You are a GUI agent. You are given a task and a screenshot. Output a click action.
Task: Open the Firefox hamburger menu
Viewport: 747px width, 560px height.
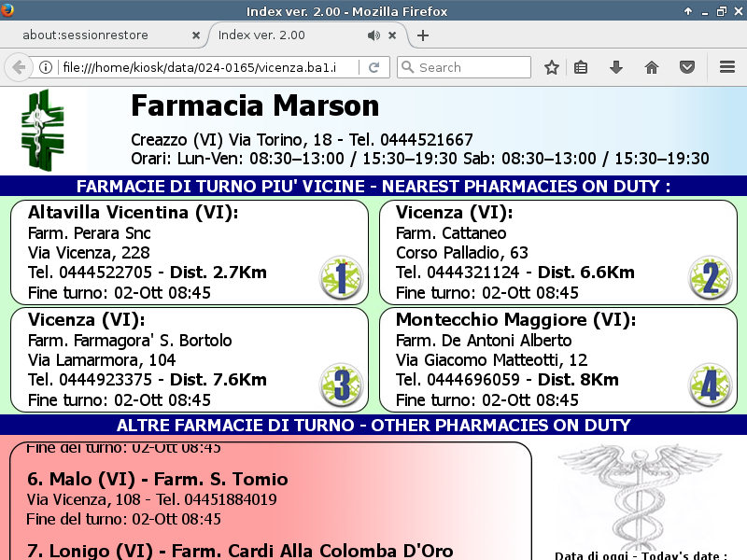[x=727, y=67]
